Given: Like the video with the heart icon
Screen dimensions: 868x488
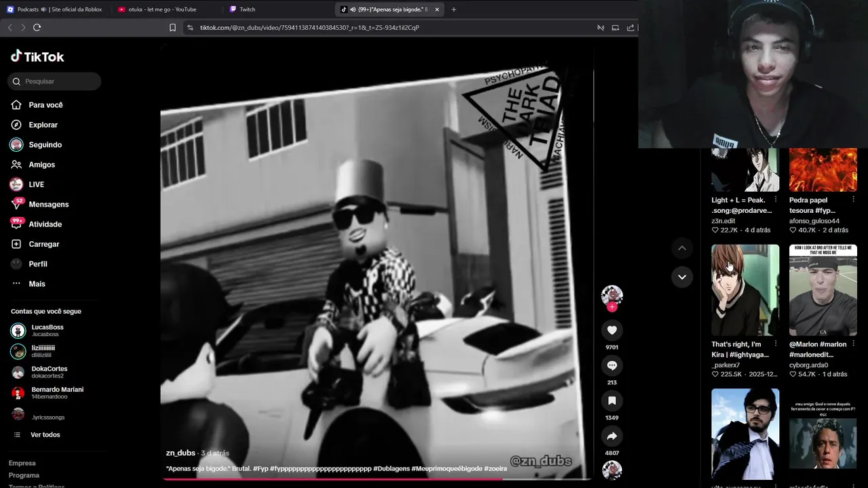Looking at the screenshot, I should pos(612,330).
